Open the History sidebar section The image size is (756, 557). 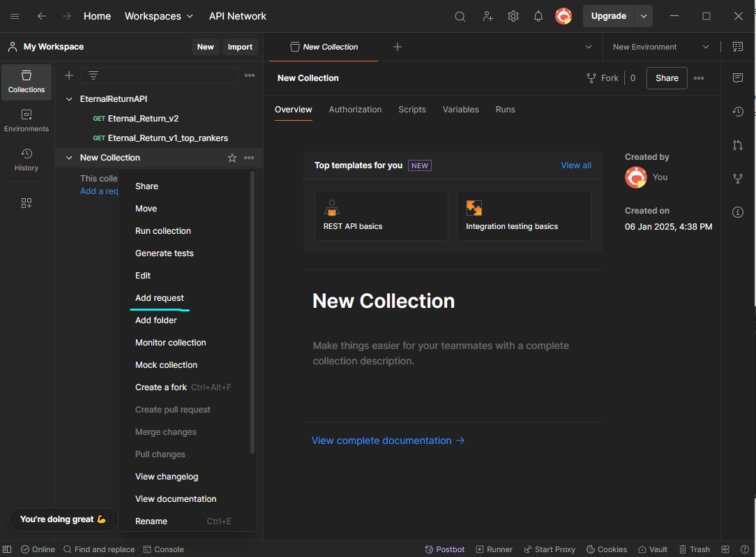coord(27,161)
